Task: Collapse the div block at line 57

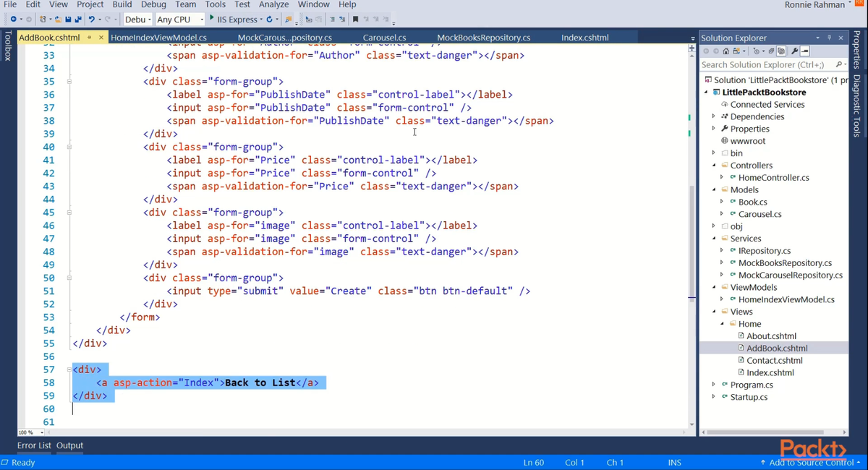Action: 69,369
